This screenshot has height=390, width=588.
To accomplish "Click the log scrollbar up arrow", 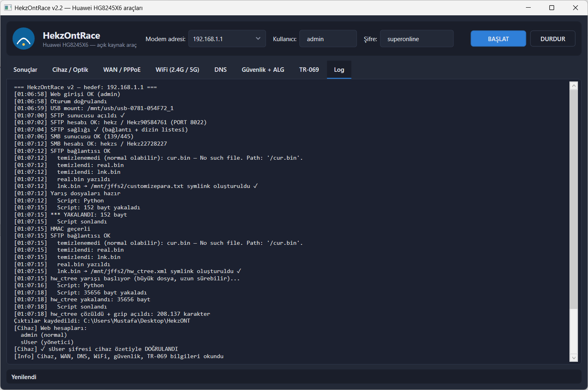I will 574,86.
